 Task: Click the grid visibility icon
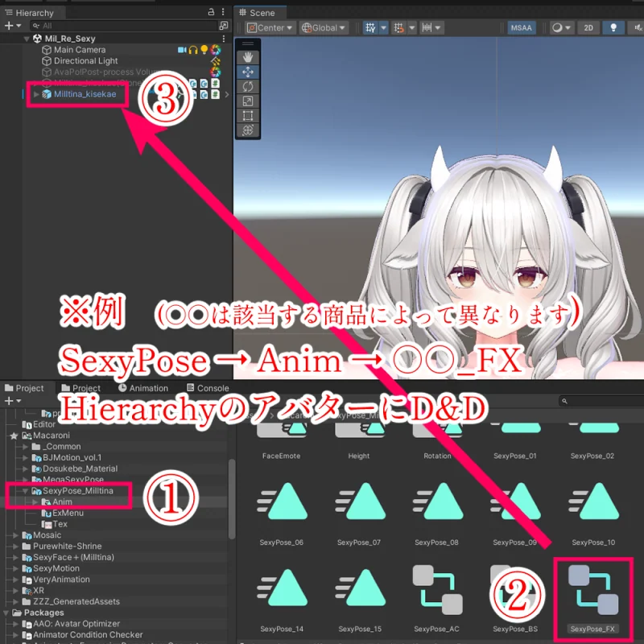coord(370,28)
